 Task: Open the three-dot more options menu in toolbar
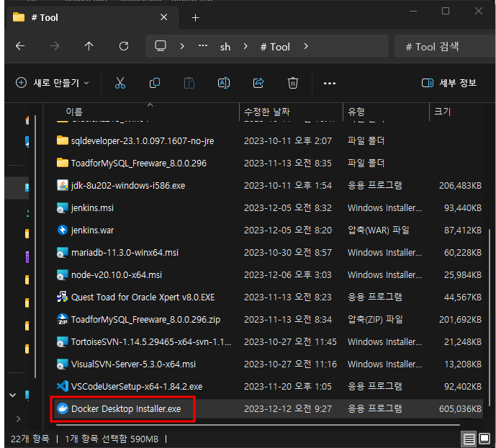coord(329,84)
